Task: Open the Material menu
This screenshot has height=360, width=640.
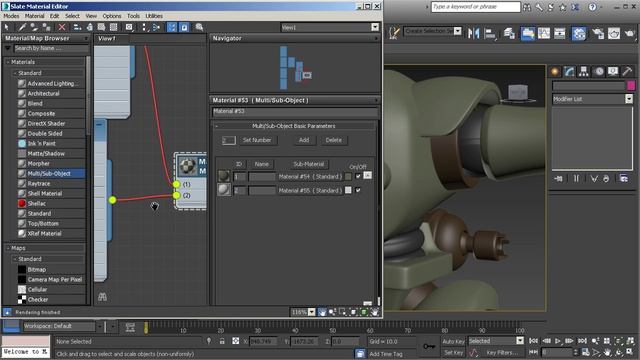Action: click(34, 16)
